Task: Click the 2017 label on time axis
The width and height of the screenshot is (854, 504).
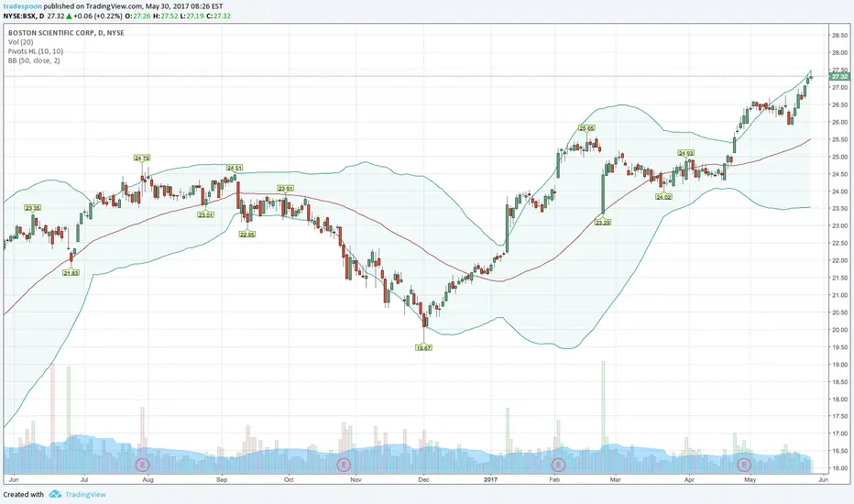Action: tap(491, 480)
